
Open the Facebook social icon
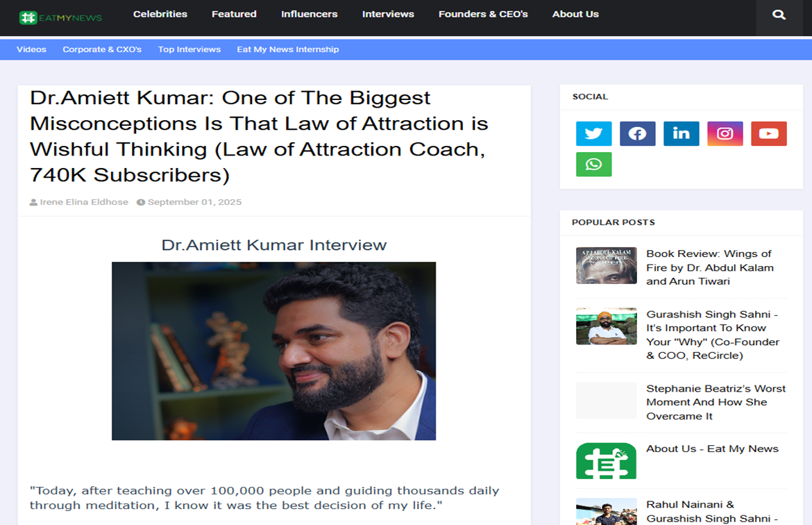638,134
